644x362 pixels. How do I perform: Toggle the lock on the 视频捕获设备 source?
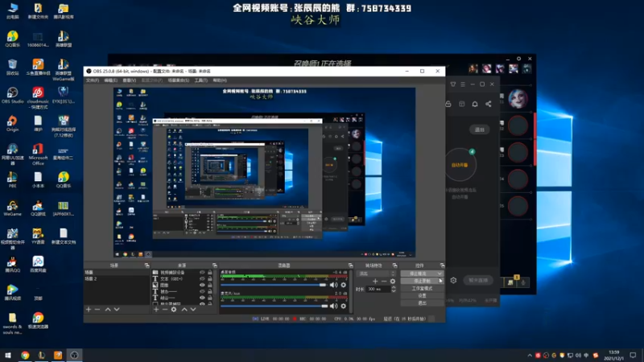pos(210,272)
